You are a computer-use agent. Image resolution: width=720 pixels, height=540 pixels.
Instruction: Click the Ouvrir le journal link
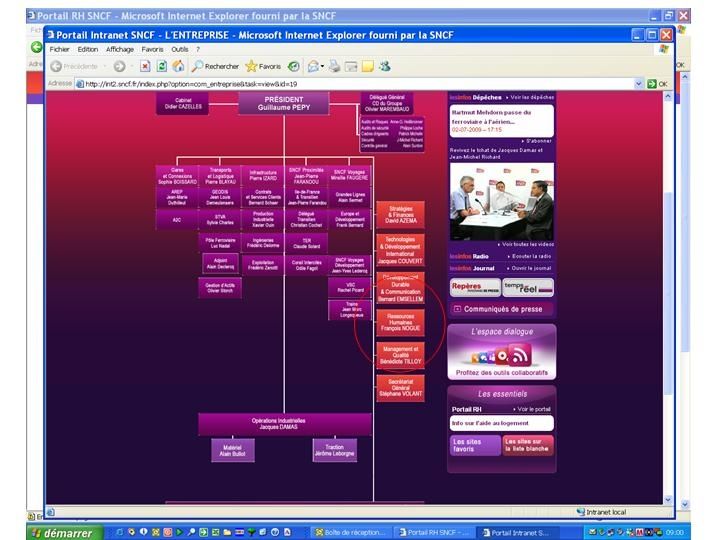click(529, 268)
